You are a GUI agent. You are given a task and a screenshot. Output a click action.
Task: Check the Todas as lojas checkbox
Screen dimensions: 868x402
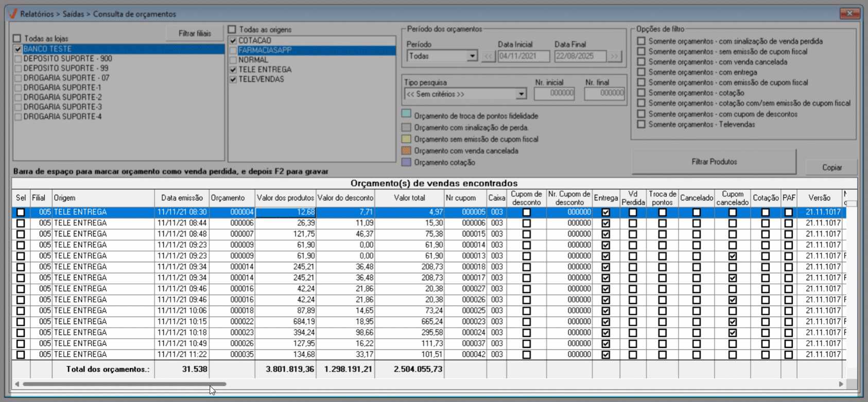(18, 39)
